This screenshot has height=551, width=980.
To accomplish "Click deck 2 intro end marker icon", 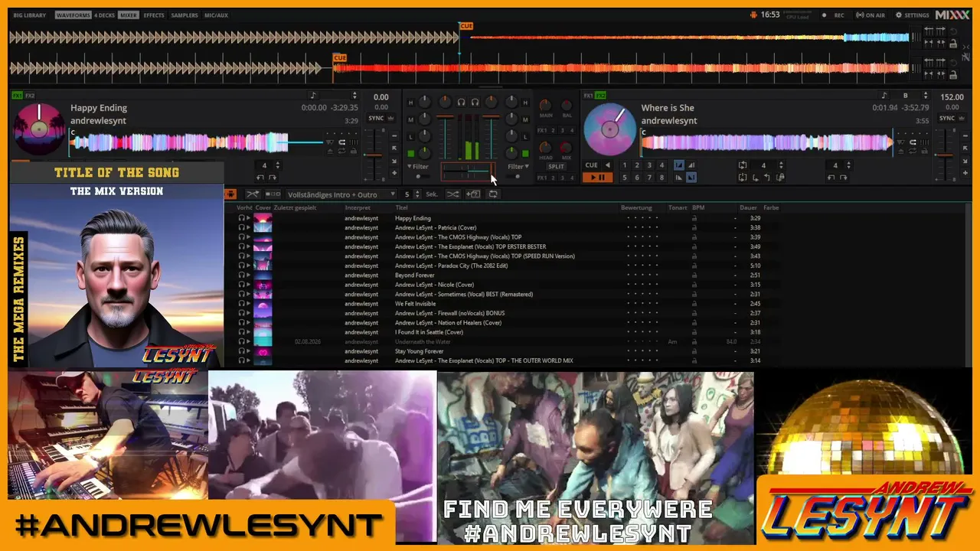I will click(x=691, y=165).
